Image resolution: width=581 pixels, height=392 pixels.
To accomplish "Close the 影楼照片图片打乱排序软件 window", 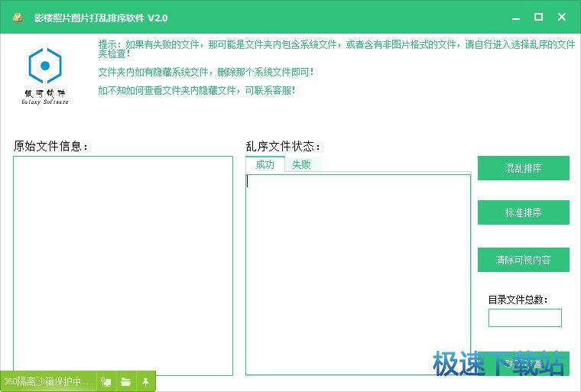I will [x=563, y=17].
